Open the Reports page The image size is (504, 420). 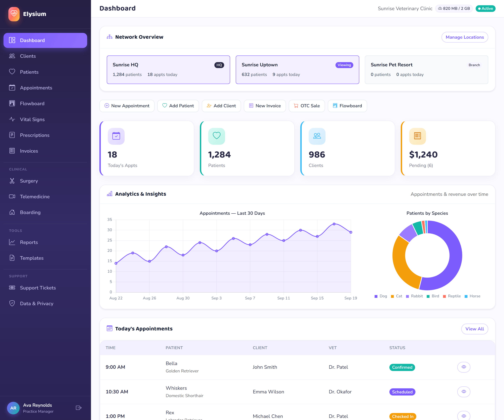point(45,242)
